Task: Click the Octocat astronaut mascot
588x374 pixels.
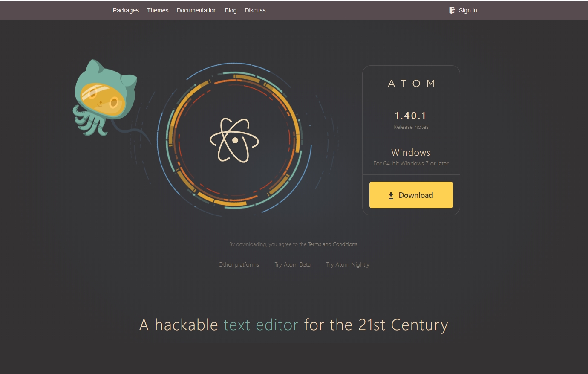Action: coord(104,98)
